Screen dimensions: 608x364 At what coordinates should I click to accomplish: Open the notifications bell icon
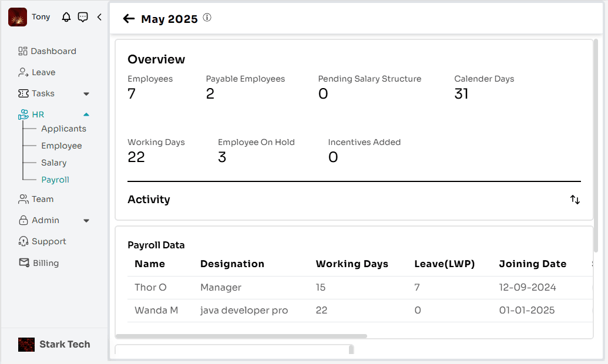pyautogui.click(x=65, y=16)
